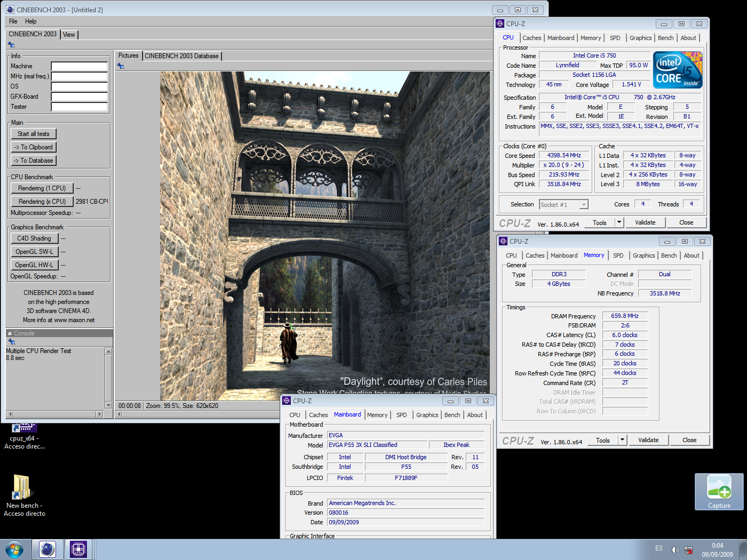Image resolution: width=747 pixels, height=560 pixels.
Task: Click the pin icon in Console panel
Action: pyautogui.click(x=11, y=341)
